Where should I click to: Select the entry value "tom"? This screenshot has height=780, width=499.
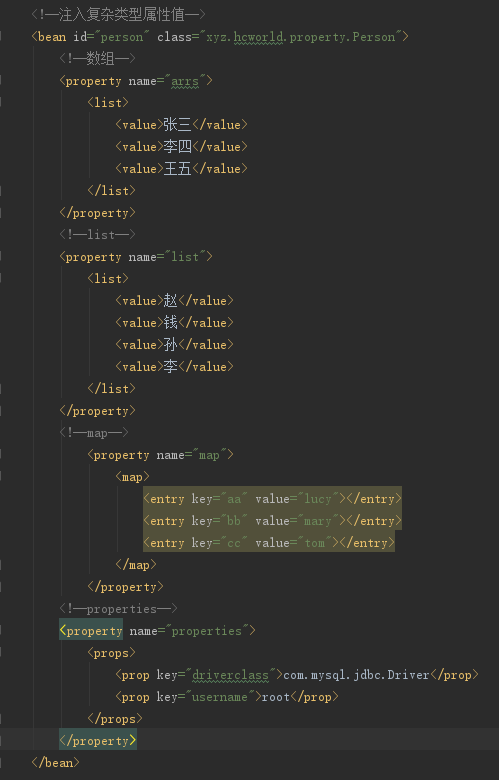click(314, 543)
